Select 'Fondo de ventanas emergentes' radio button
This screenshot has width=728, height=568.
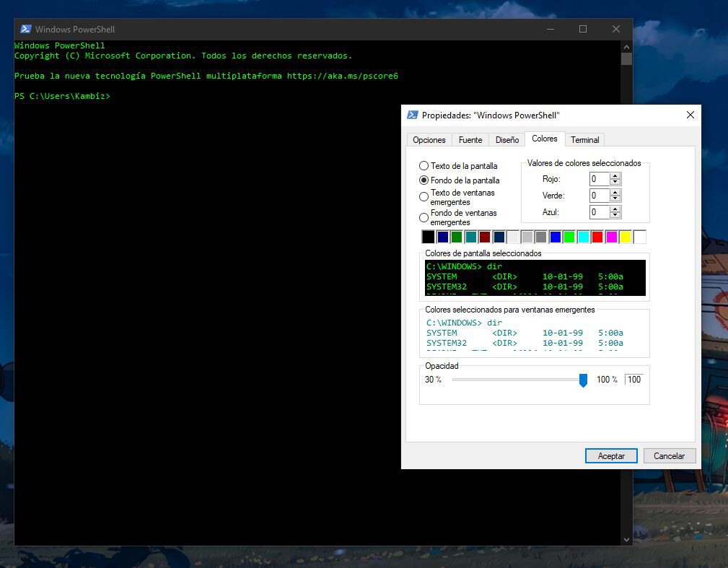coord(424,217)
